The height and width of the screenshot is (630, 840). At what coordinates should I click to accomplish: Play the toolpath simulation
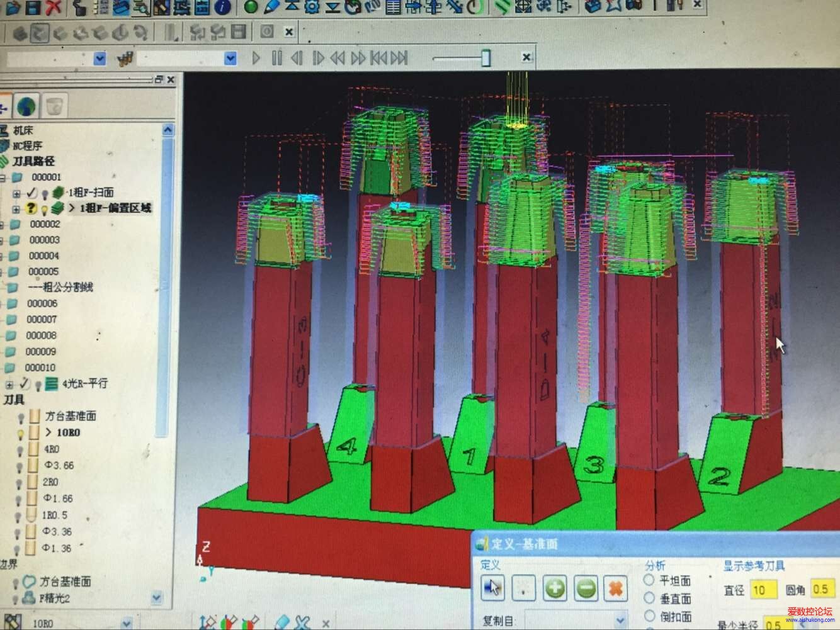click(x=256, y=58)
